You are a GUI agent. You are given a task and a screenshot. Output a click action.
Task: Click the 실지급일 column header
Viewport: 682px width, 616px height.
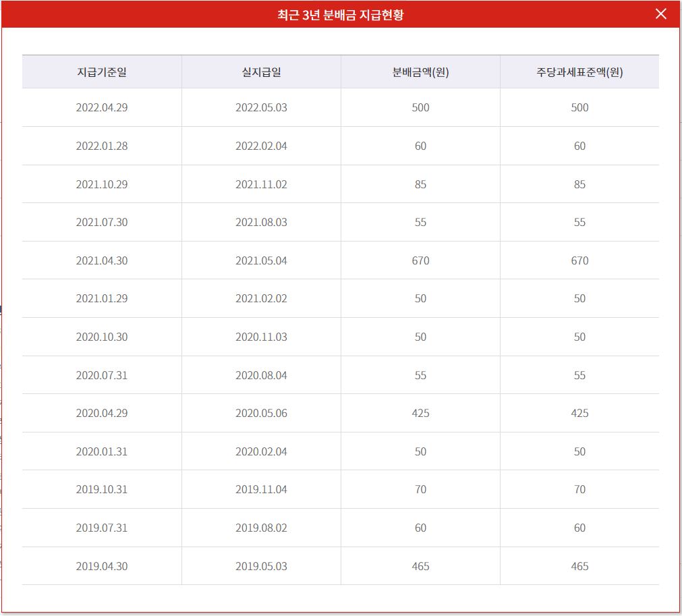click(262, 72)
